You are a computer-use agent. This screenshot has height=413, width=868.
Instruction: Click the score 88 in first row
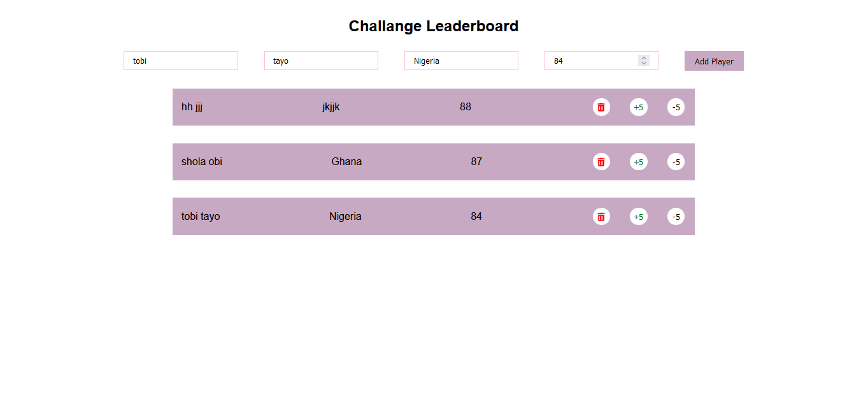coord(466,107)
